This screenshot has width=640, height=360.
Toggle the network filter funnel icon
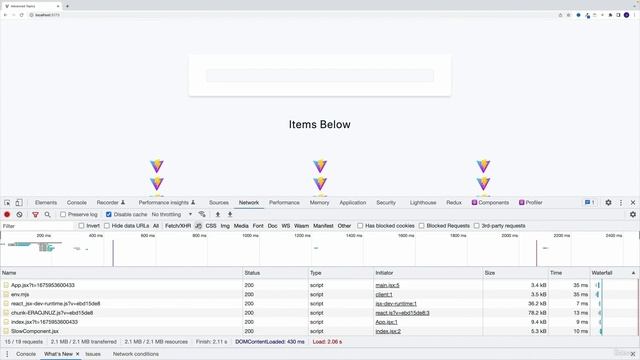click(x=36, y=214)
